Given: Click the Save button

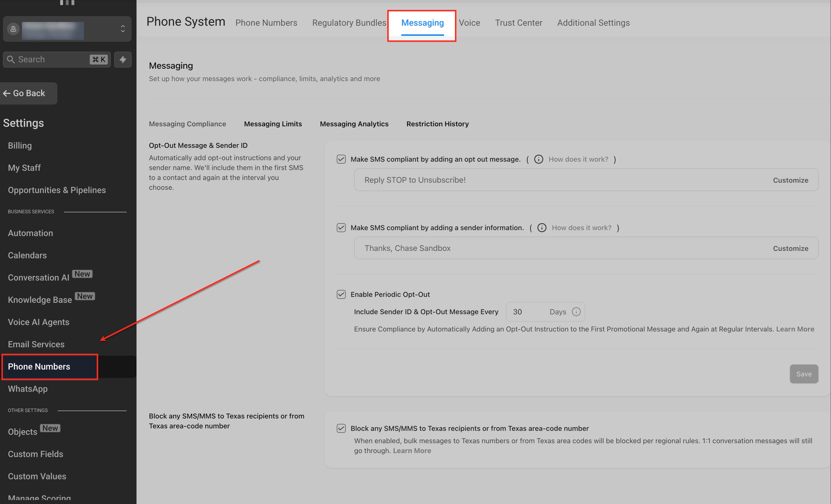Looking at the screenshot, I should tap(804, 374).
